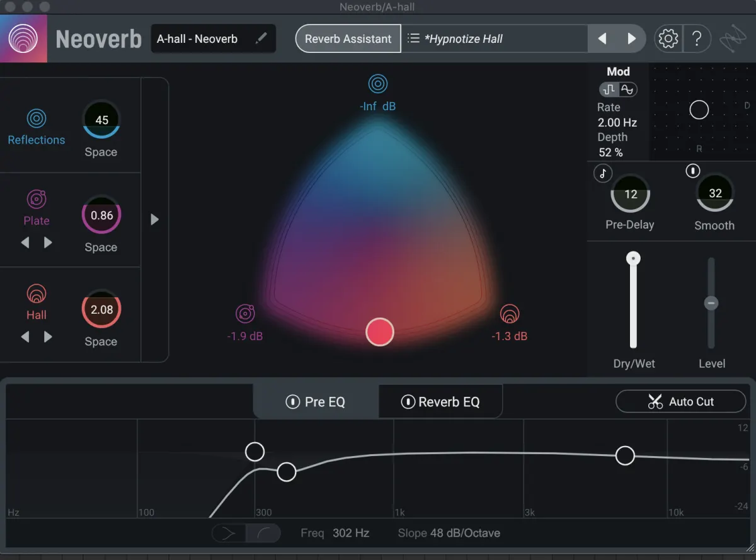Toggle the Pre EQ power button

(292, 402)
